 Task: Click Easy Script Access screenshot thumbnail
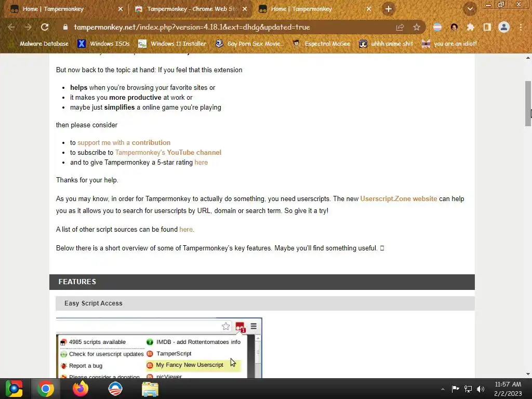point(159,348)
